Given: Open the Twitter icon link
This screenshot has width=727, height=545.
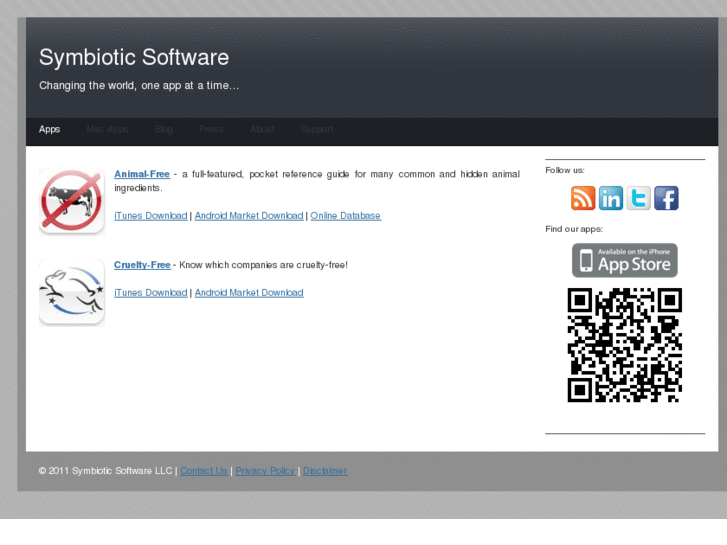Looking at the screenshot, I should (638, 198).
